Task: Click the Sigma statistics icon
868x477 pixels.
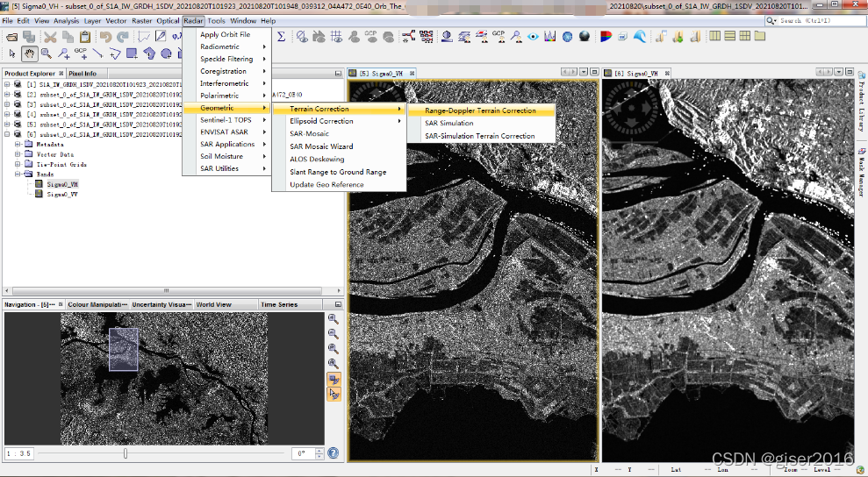Action: tap(281, 37)
